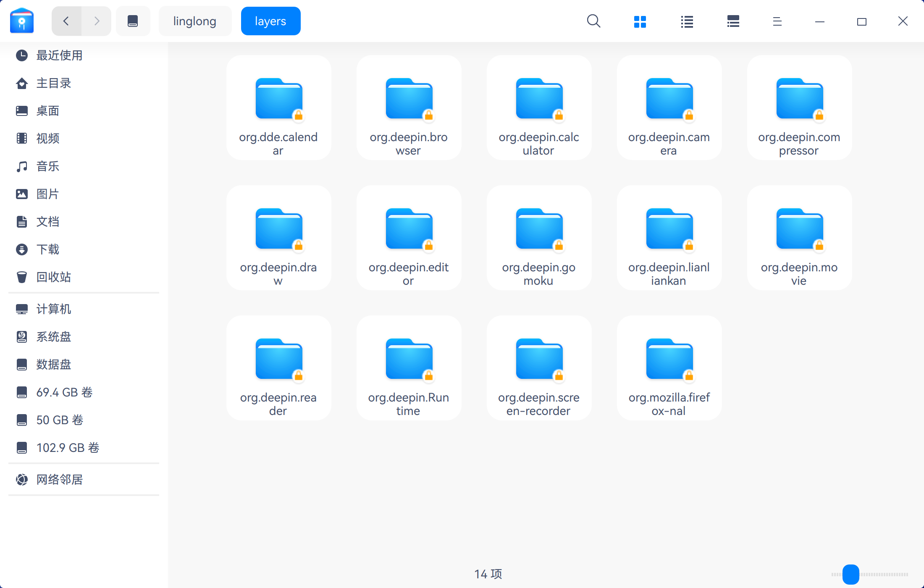The image size is (924, 588).
Task: Open 计算机 computer in sidebar
Action: click(54, 309)
